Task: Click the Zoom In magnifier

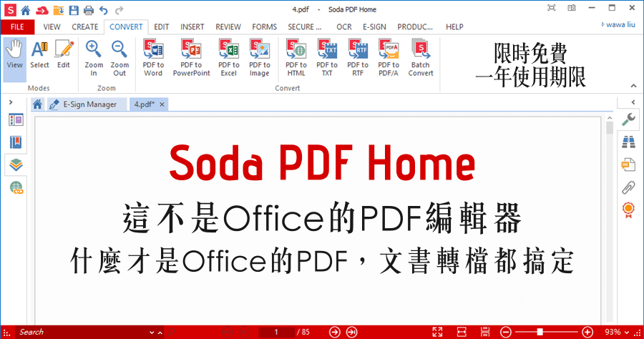Action: [x=94, y=59]
